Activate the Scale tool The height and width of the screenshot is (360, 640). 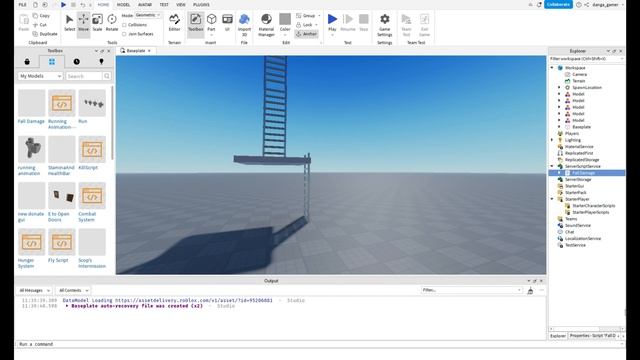[97, 22]
